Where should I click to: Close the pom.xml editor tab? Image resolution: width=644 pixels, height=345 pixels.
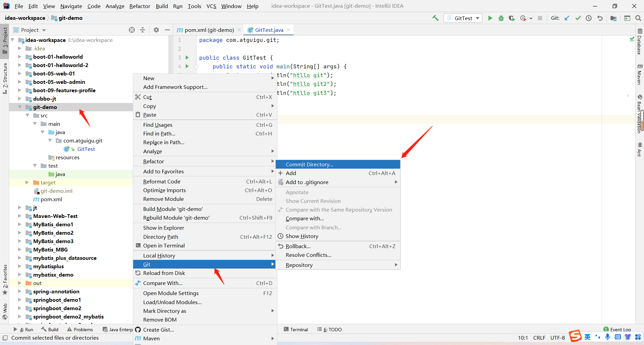[x=239, y=30]
